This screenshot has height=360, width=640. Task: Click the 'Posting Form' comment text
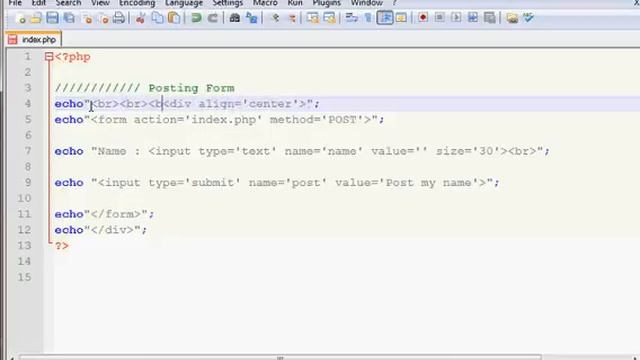(x=191, y=88)
